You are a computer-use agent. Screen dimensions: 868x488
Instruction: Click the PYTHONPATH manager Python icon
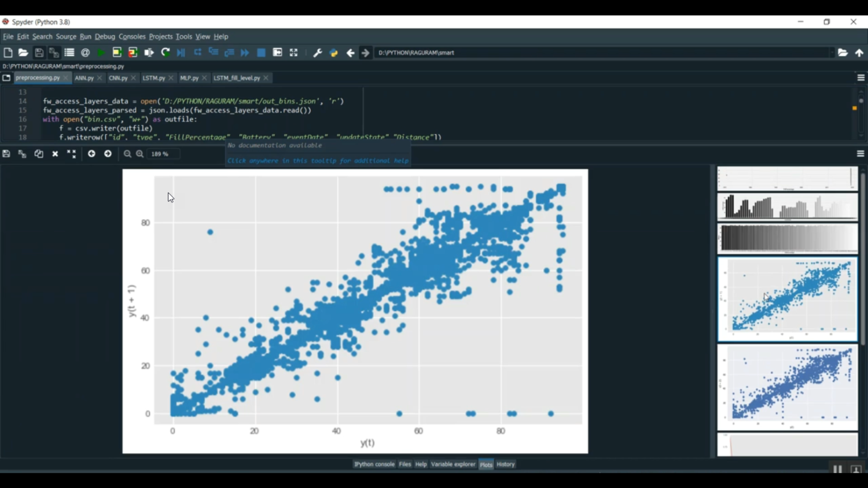pyautogui.click(x=334, y=53)
